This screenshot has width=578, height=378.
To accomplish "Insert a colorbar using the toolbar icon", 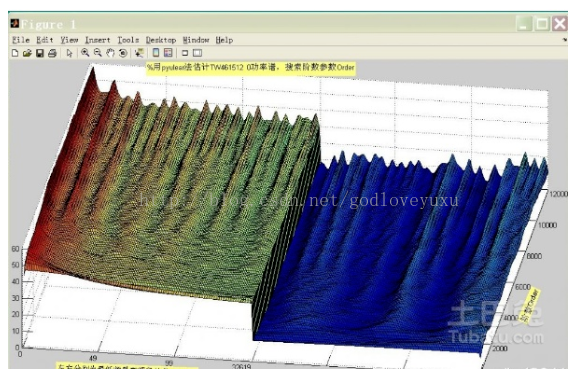I will [156, 53].
